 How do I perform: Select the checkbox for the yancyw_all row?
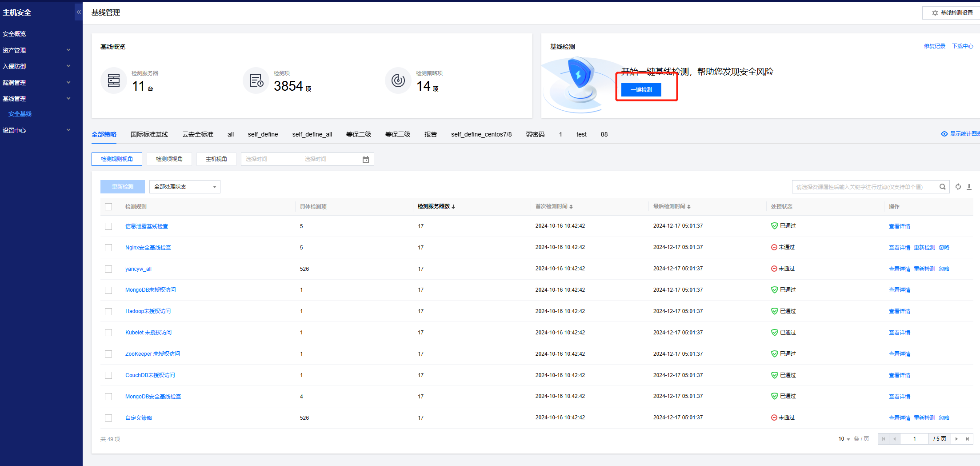pyautogui.click(x=108, y=269)
